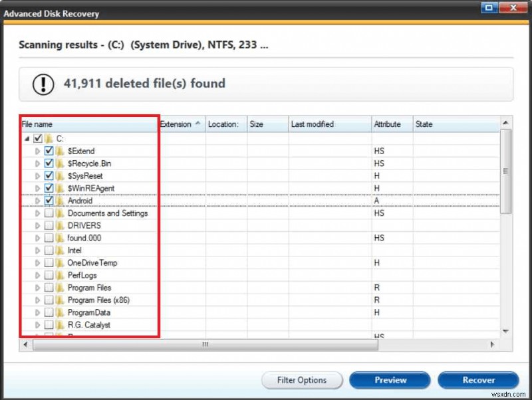
Task: Expand the PerfLogs folder node
Action: point(38,276)
